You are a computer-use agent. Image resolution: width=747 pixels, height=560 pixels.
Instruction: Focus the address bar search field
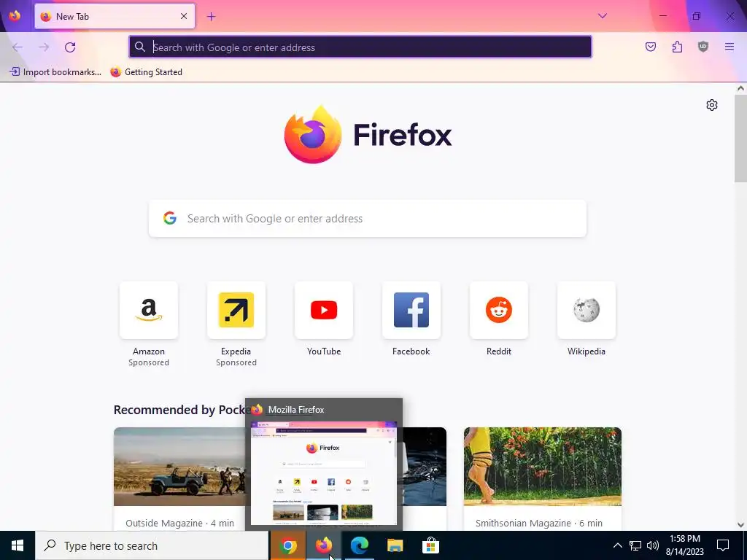[360, 47]
